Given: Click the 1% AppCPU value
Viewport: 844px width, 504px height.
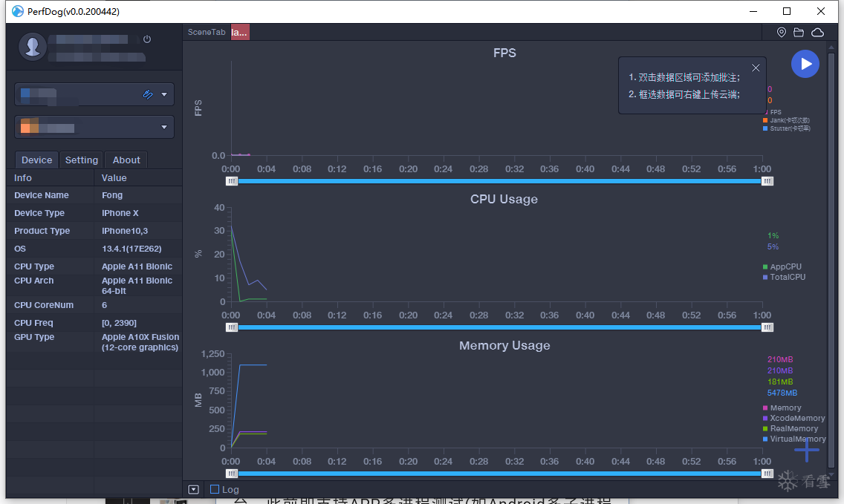Looking at the screenshot, I should tap(773, 235).
